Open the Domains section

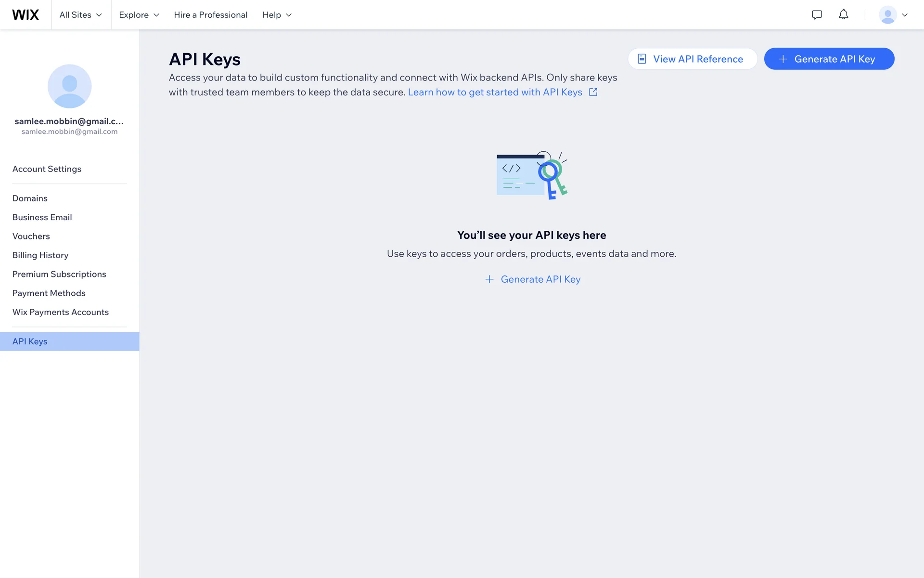[30, 198]
